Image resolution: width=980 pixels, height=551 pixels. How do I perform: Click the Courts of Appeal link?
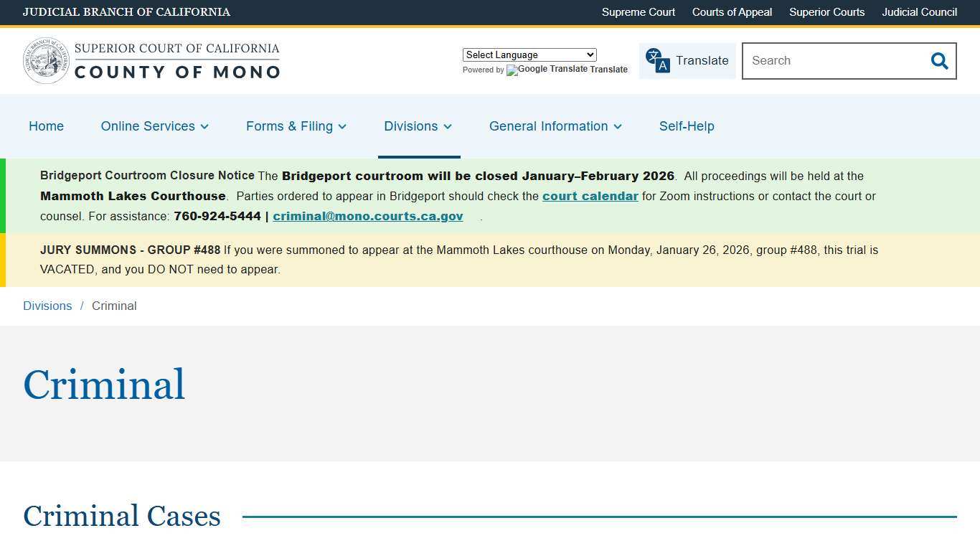click(732, 12)
